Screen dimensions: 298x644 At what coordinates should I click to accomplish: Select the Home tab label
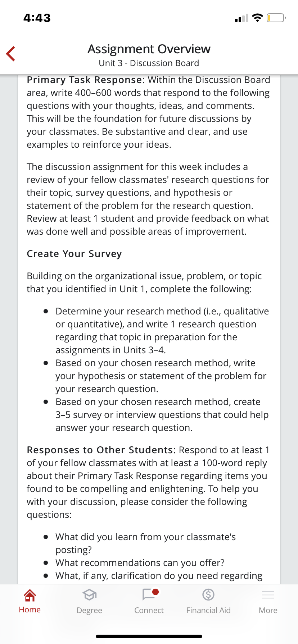pos(30,610)
